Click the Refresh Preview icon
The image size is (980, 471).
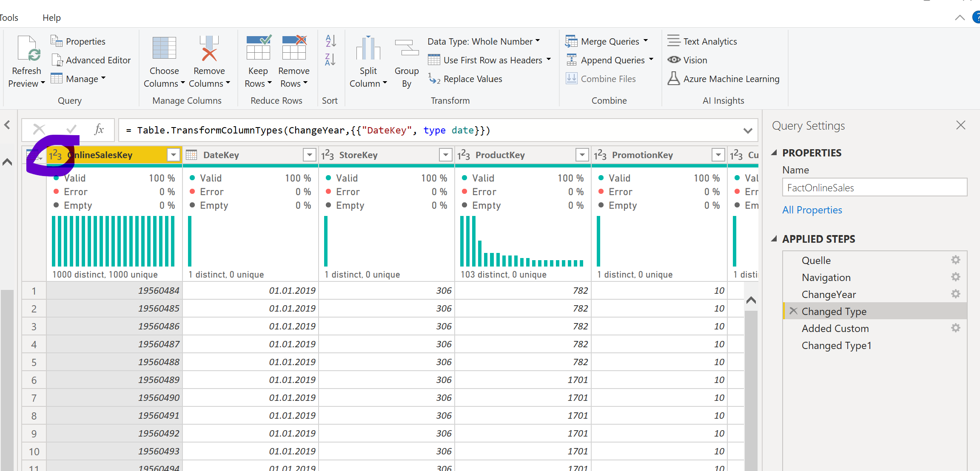click(29, 48)
